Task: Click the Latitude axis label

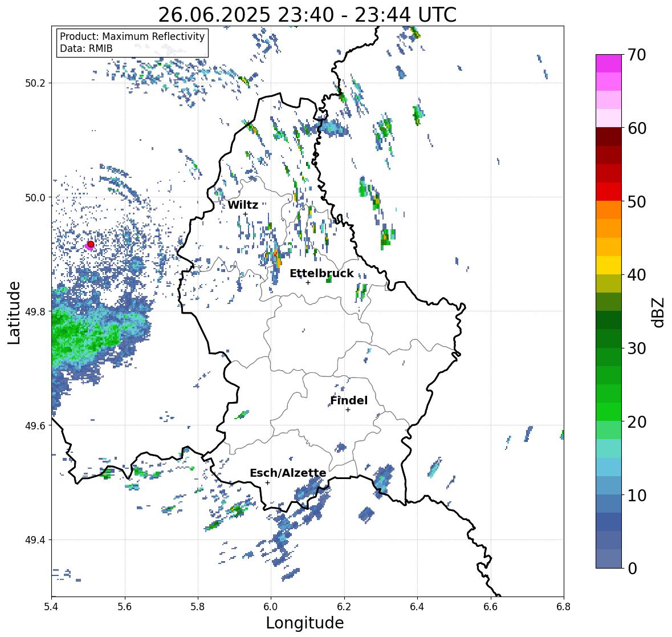Action: 14,313
